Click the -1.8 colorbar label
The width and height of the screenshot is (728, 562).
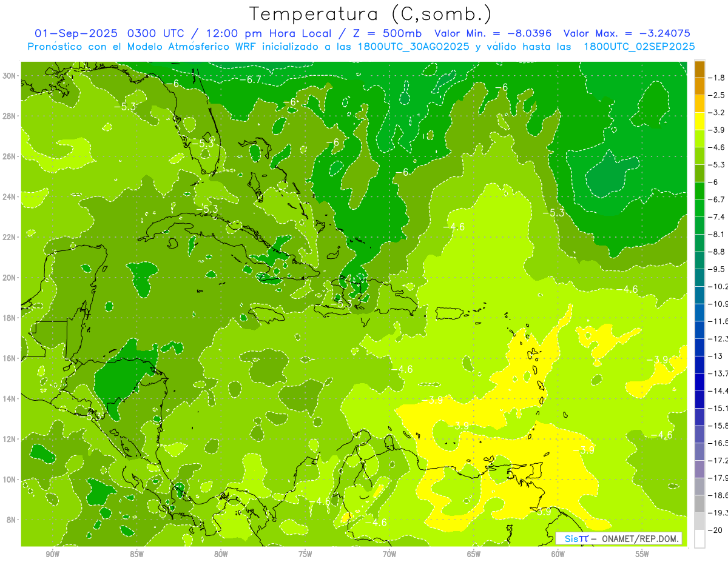(x=716, y=78)
